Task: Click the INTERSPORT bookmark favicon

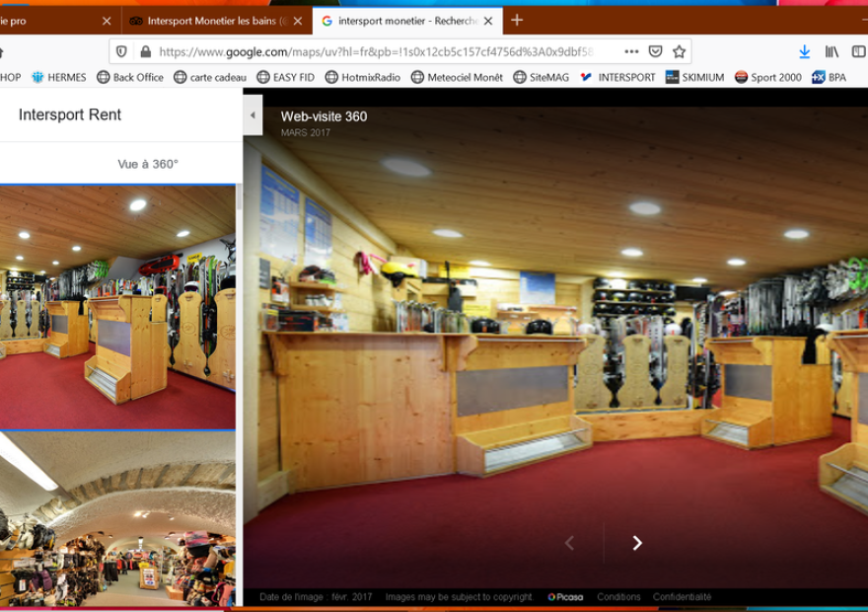Action: 586,78
